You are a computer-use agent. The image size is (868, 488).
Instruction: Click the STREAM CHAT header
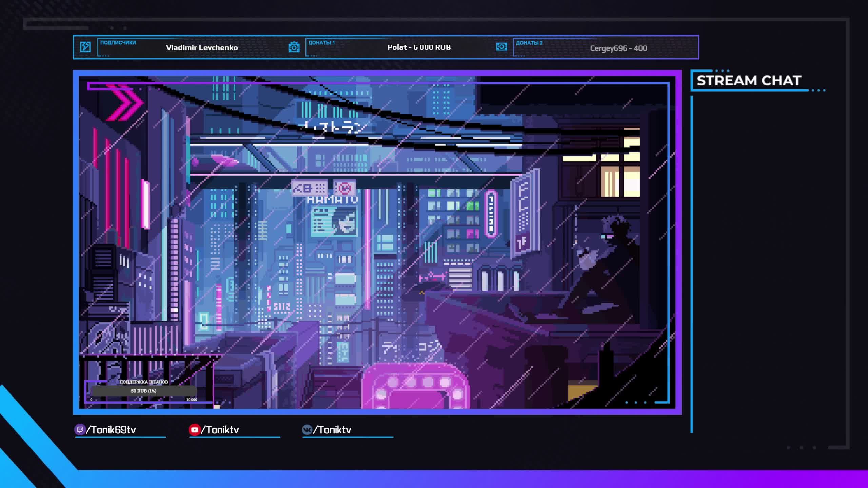[x=749, y=81]
